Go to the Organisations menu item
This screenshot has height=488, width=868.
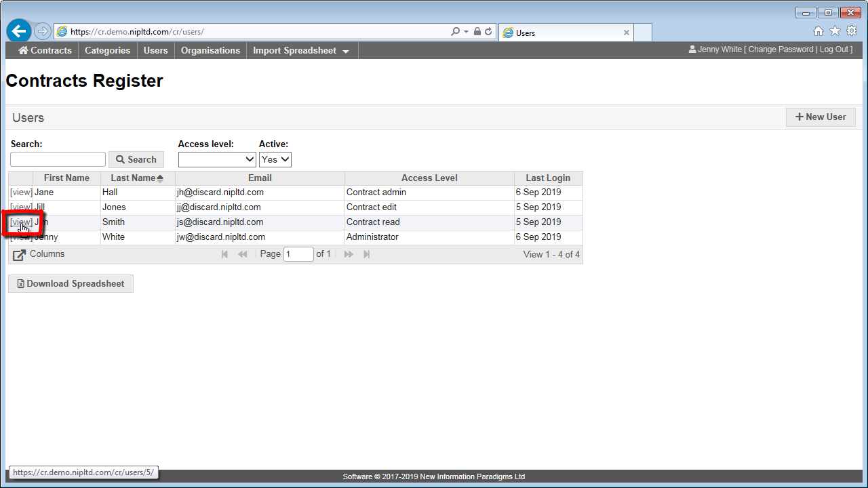(x=210, y=51)
